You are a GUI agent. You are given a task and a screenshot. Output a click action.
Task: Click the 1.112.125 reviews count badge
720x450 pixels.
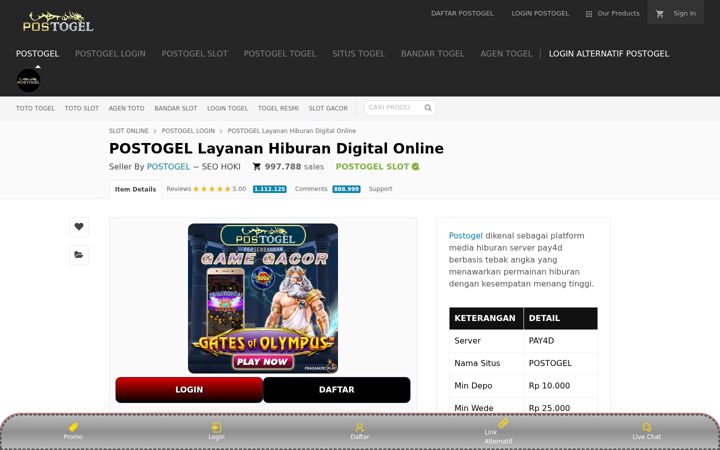pos(270,189)
